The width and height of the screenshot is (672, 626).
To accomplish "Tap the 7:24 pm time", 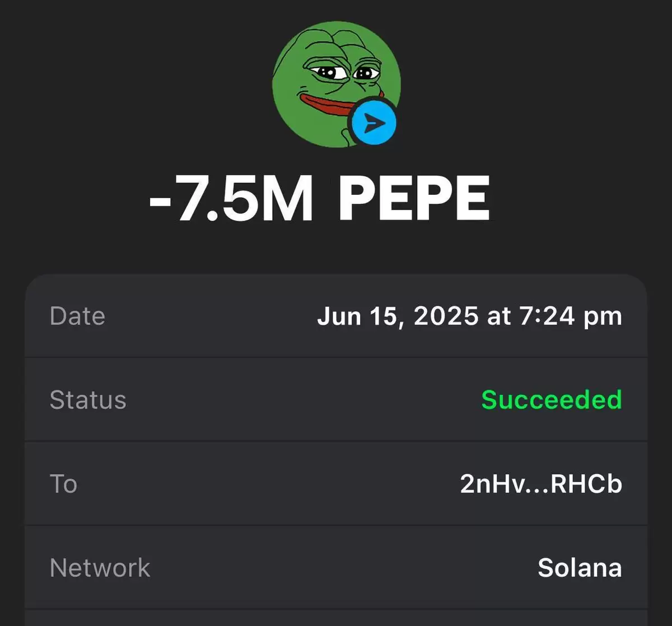I will click(571, 316).
